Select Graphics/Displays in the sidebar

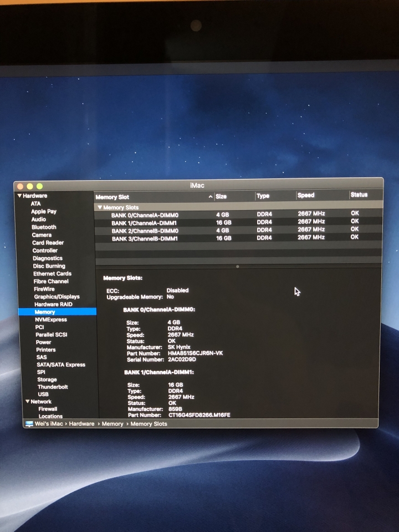[x=57, y=296]
